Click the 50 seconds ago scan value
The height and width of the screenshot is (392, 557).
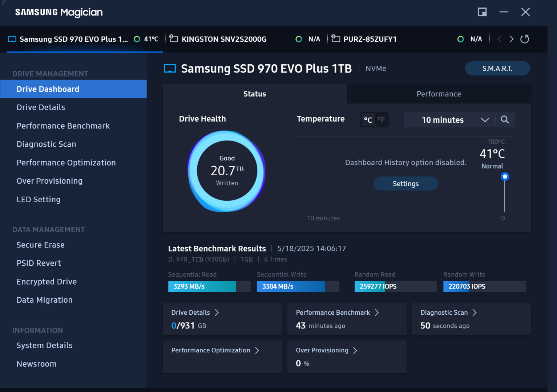(x=445, y=326)
